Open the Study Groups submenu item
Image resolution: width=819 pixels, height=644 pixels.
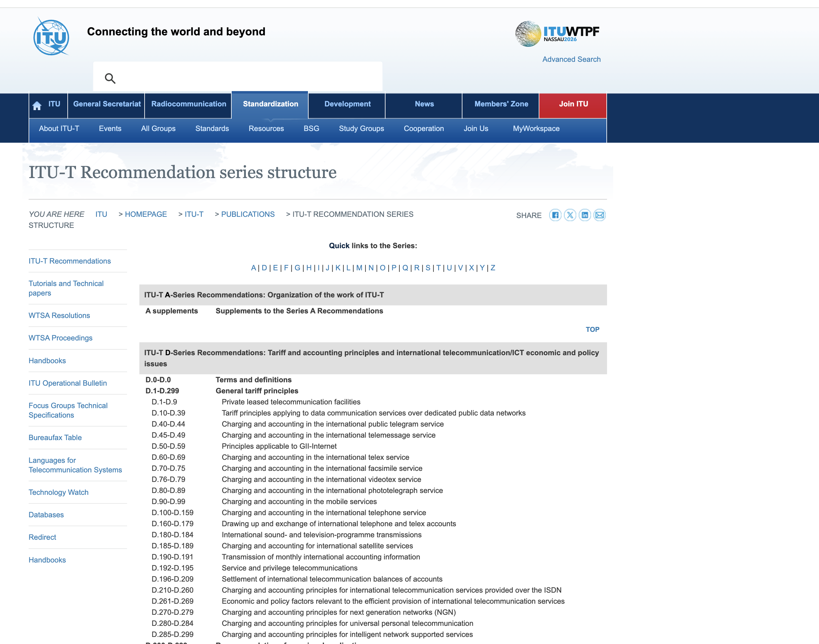coord(362,129)
